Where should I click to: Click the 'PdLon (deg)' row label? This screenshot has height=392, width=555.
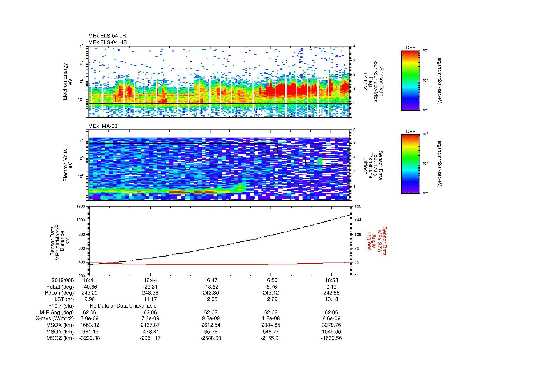[x=60, y=293]
